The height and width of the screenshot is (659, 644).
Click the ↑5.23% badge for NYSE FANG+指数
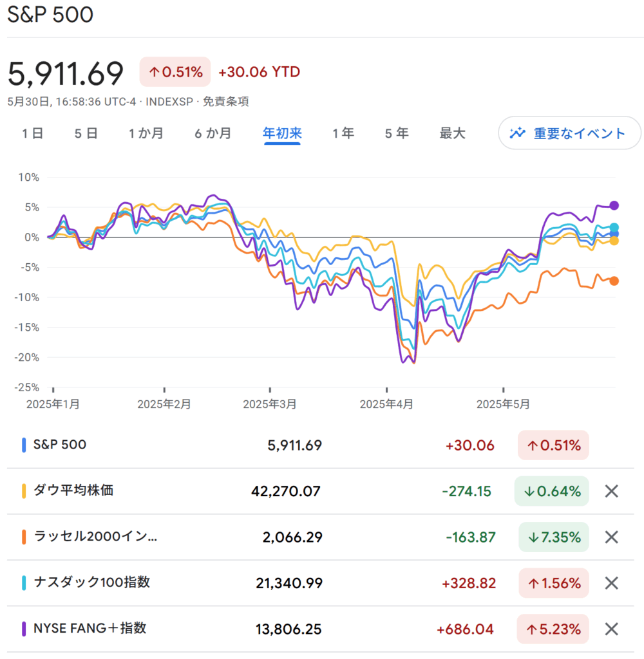pos(553,629)
